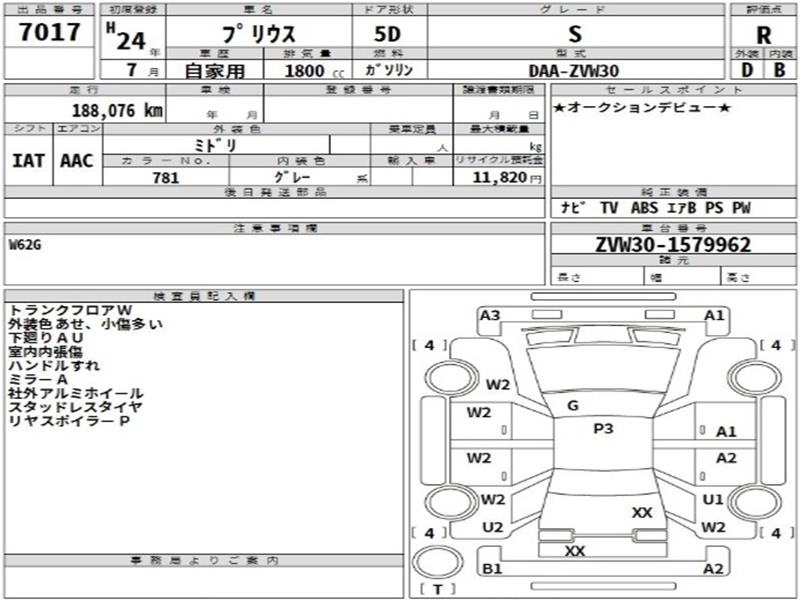Click the note ミラーA

pyautogui.click(x=38, y=379)
